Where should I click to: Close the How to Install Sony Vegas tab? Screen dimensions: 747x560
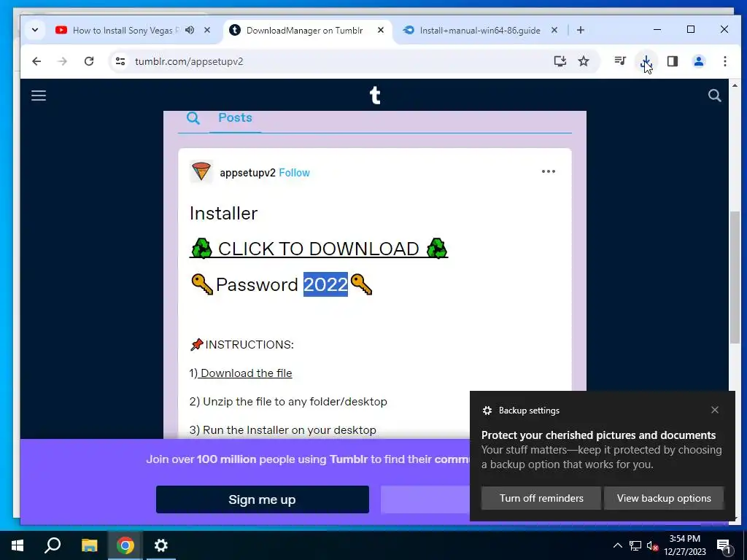click(x=206, y=30)
